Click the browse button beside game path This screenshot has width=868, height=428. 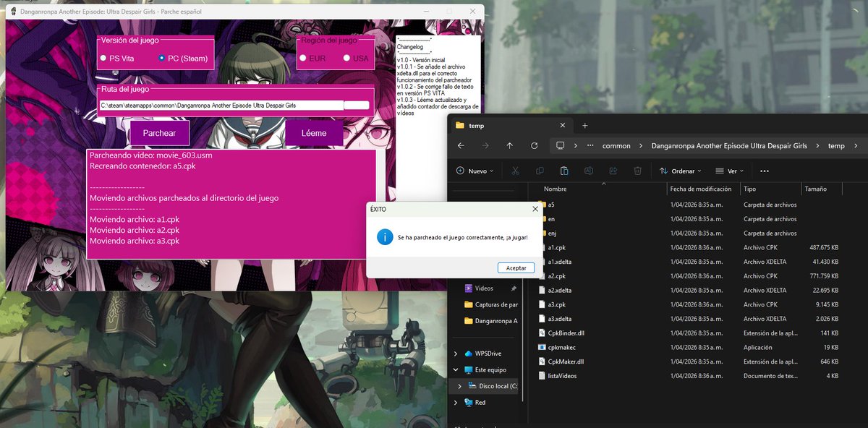(x=357, y=106)
